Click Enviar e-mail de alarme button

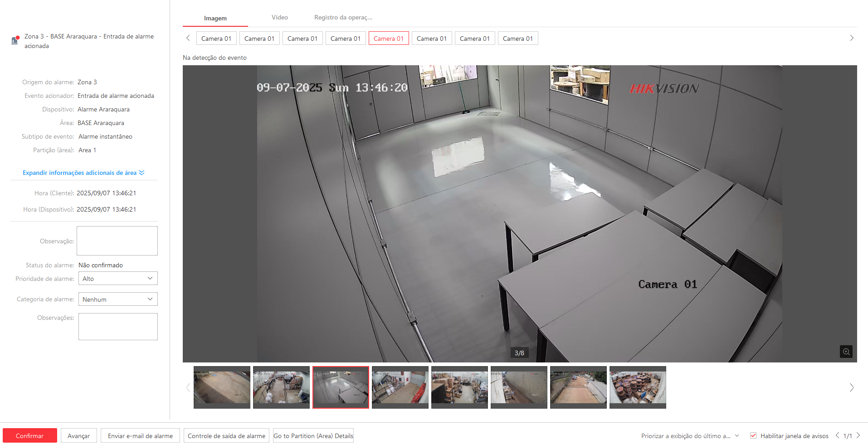140,436
